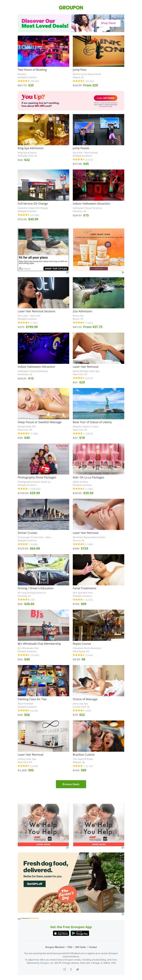Open the Groupon Merchant footer link
This screenshot has width=142, height=980.
(x=55, y=947)
